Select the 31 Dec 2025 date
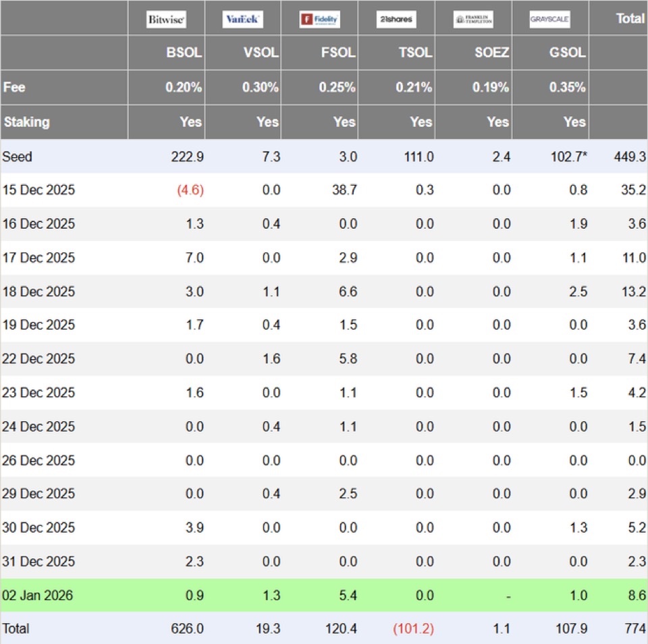Viewport: 648px width, 644px height. [x=38, y=562]
